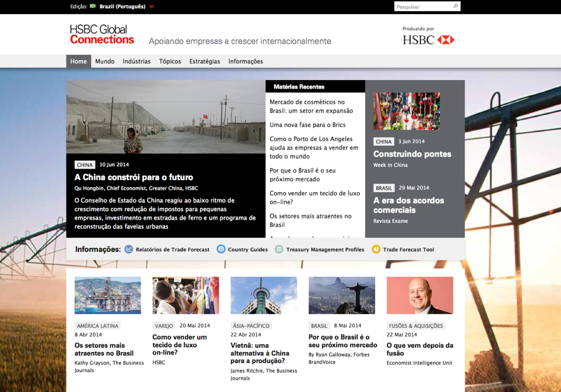Click the HSBC hexagon logo

446,40
